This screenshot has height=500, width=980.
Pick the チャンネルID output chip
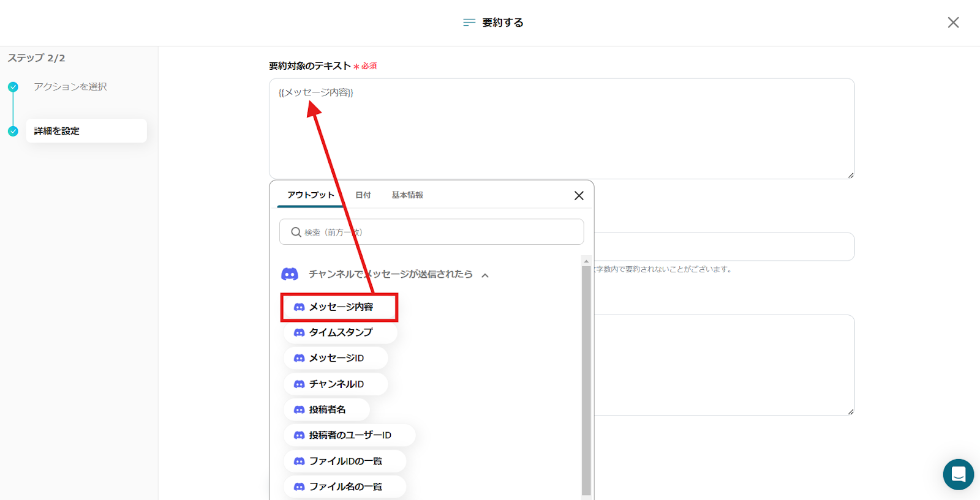pos(336,384)
